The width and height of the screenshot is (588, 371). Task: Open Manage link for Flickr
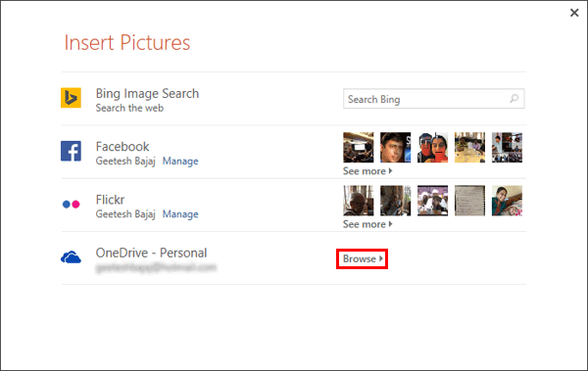point(180,214)
